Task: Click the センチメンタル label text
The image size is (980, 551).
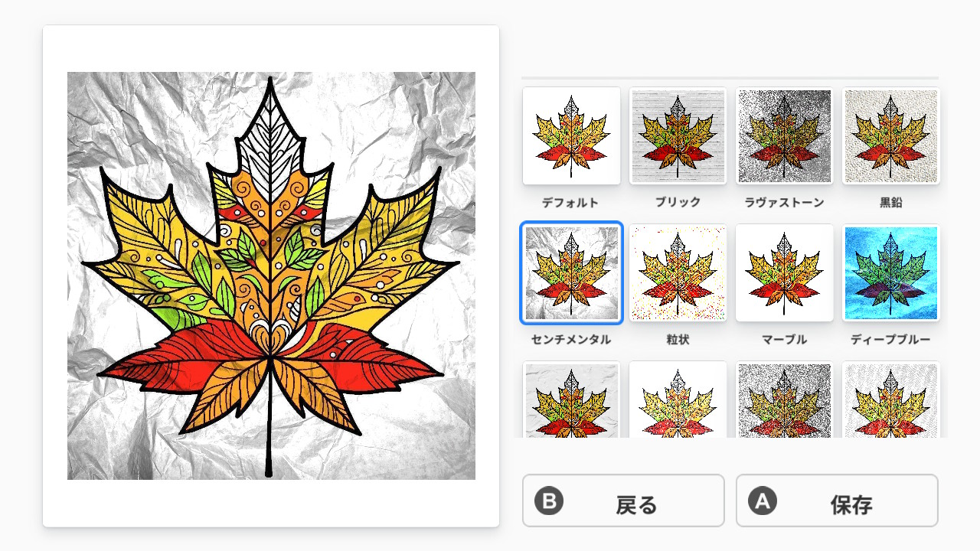Action: [x=570, y=340]
